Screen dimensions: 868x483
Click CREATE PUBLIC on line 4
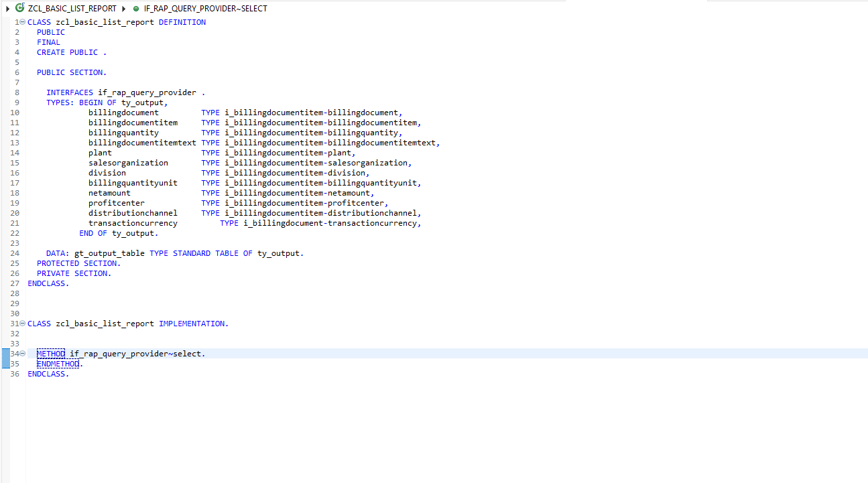tap(67, 52)
